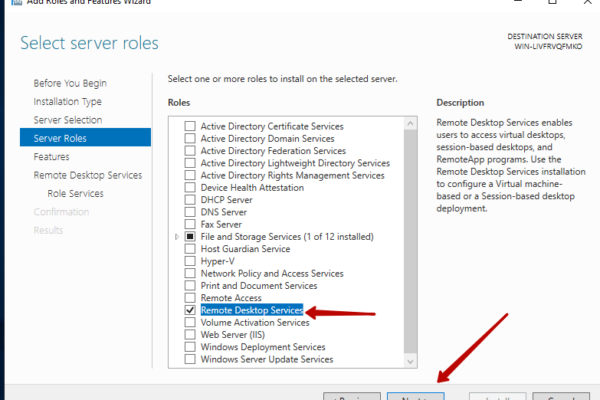Screen dimensions: 600x400
Task: Tick the Device Health Attestation checkbox
Action: point(190,187)
